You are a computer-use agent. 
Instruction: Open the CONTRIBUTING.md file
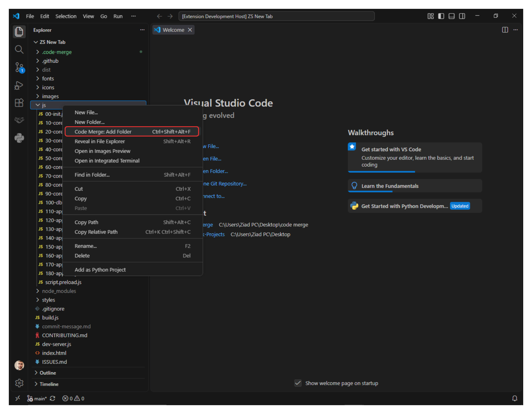coord(65,335)
